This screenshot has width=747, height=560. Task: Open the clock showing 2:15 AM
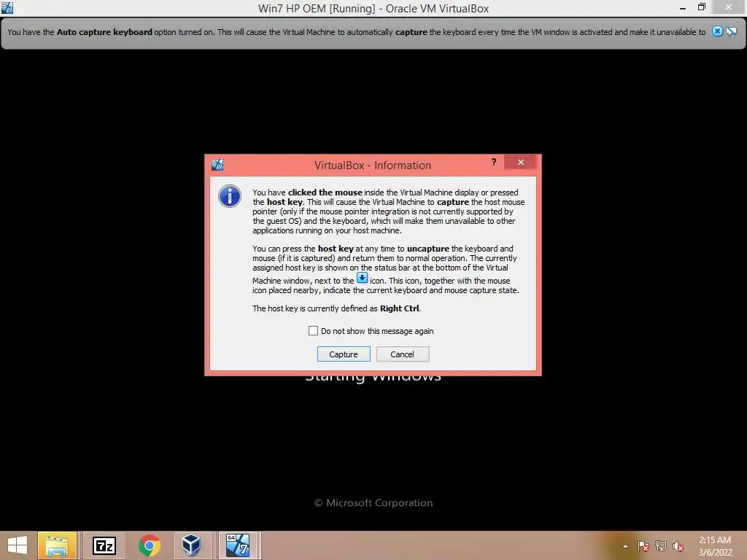715,545
